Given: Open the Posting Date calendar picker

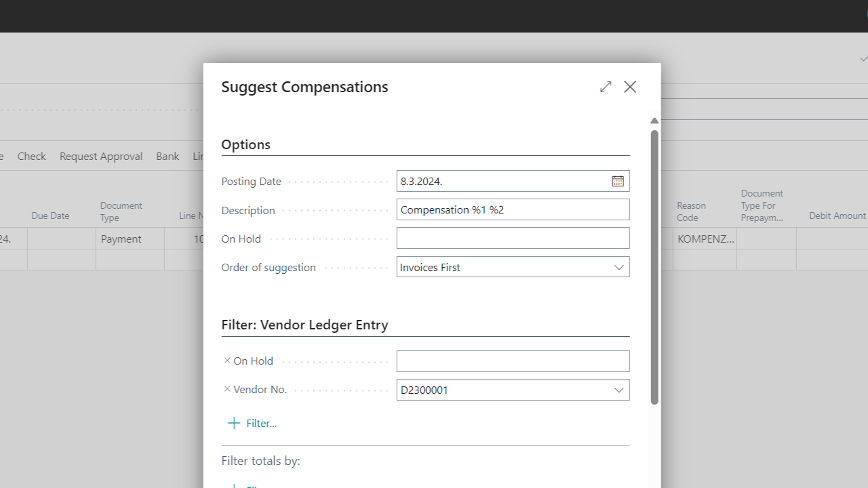Looking at the screenshot, I should tap(618, 181).
